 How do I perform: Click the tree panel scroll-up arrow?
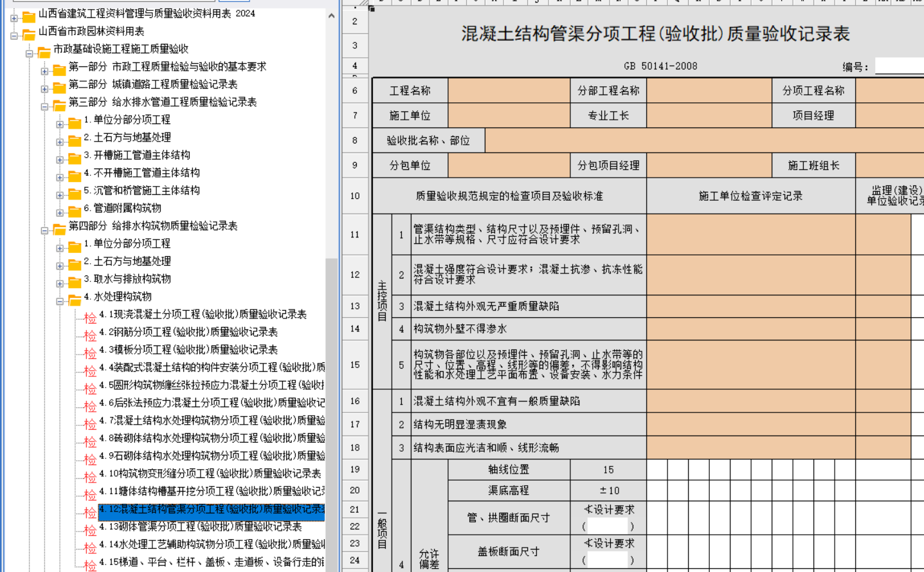331,15
